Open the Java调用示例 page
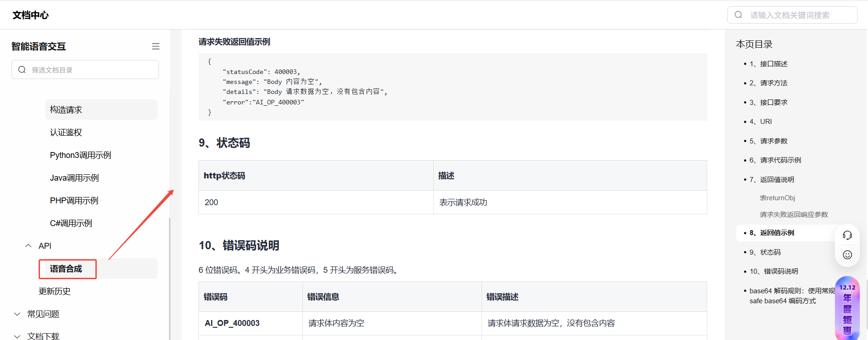This screenshot has width=868, height=340. [x=74, y=177]
